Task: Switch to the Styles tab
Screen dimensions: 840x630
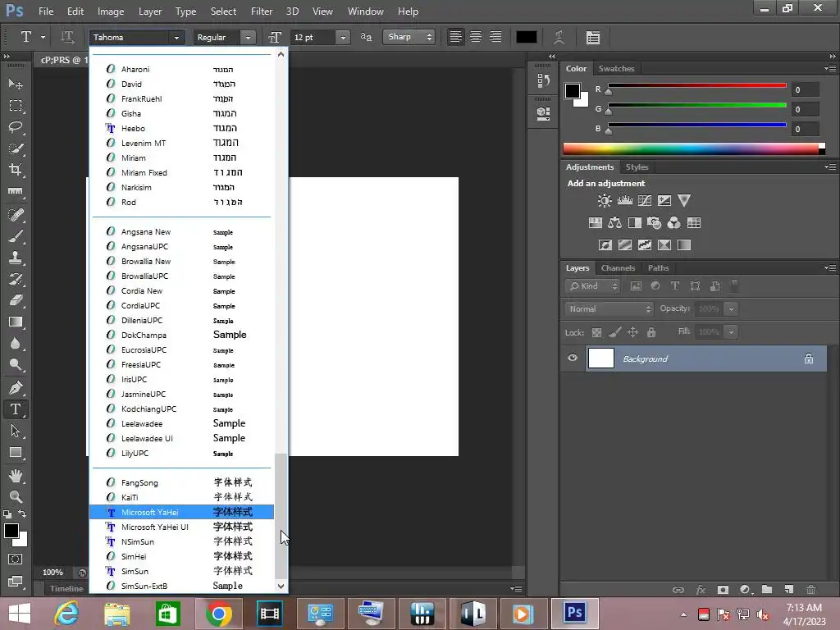Action: pos(637,167)
